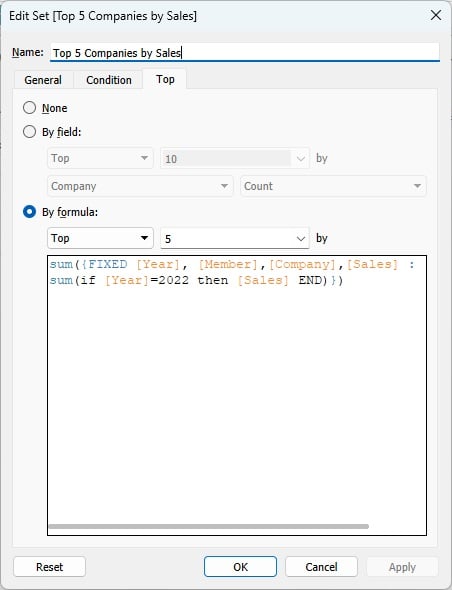
Task: Open the Top/Bottom dropdown under By formula
Action: 100,238
